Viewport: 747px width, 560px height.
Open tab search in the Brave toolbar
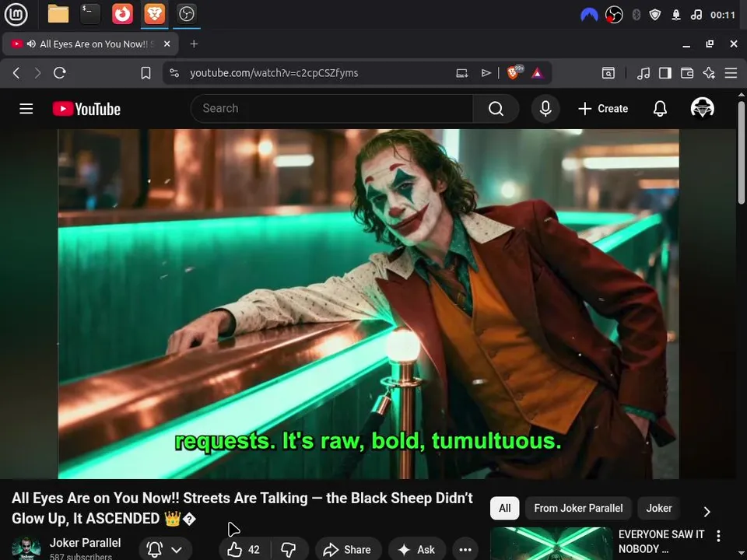tap(608, 73)
